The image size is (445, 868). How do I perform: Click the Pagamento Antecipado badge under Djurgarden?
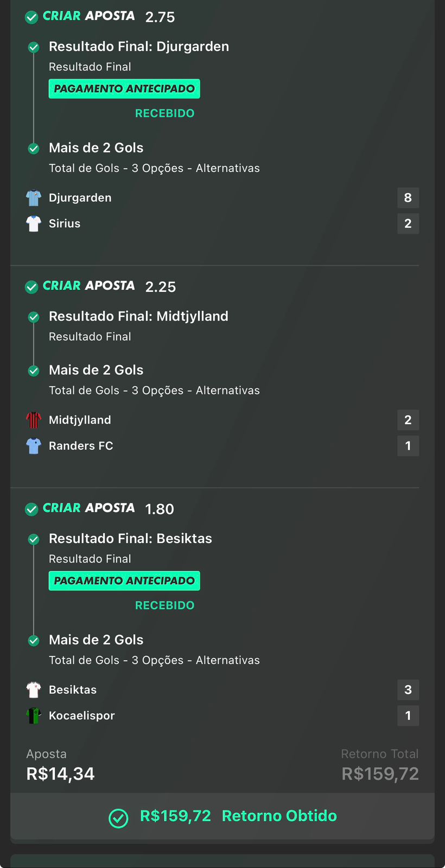tap(124, 89)
